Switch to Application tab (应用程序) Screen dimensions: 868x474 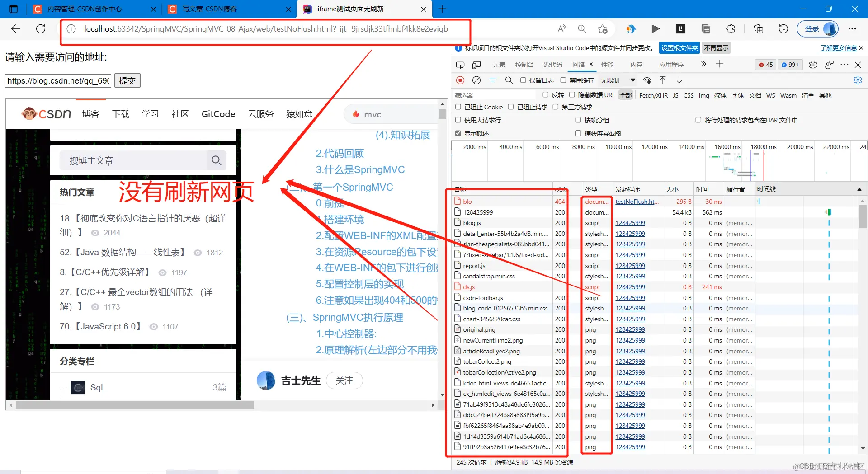click(671, 65)
